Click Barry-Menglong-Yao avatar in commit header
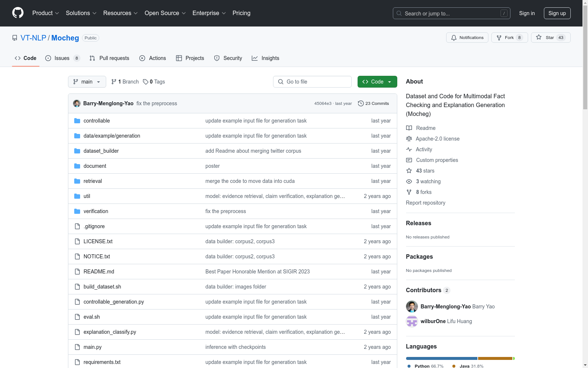 77,103
